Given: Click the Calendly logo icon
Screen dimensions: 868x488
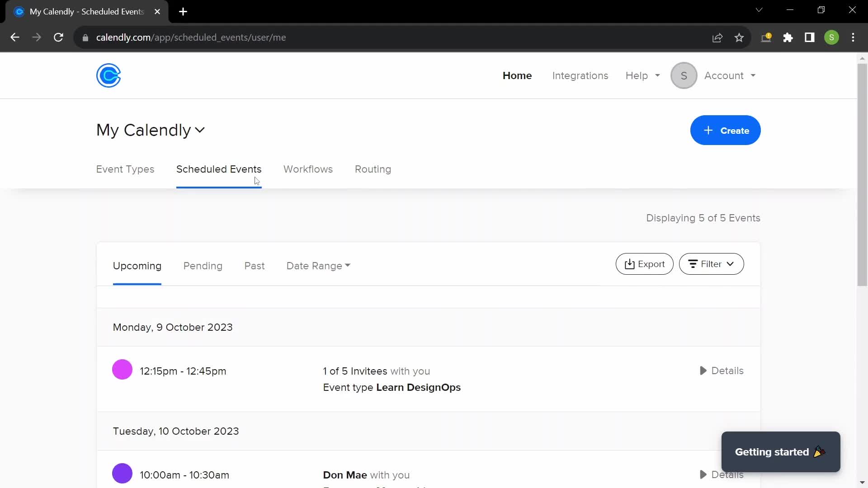Looking at the screenshot, I should tap(109, 75).
